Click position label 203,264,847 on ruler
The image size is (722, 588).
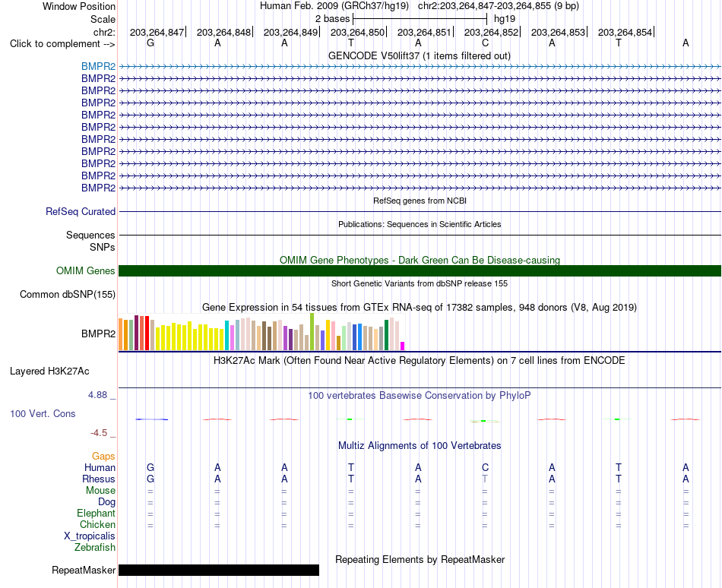point(157,32)
